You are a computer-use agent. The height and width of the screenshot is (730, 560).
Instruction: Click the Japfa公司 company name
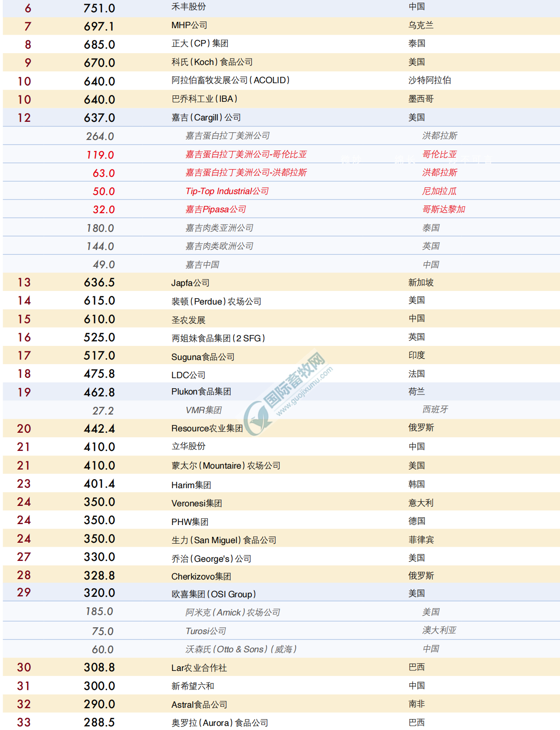pos(190,283)
